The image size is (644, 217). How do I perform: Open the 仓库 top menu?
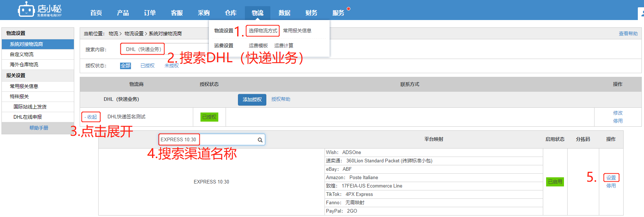click(231, 13)
